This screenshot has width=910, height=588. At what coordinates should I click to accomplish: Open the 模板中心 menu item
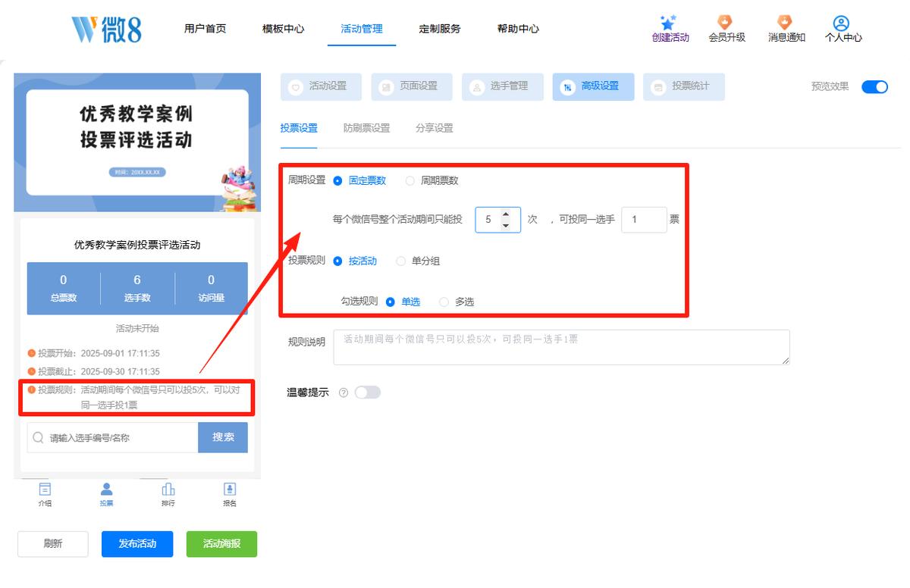[x=284, y=29]
